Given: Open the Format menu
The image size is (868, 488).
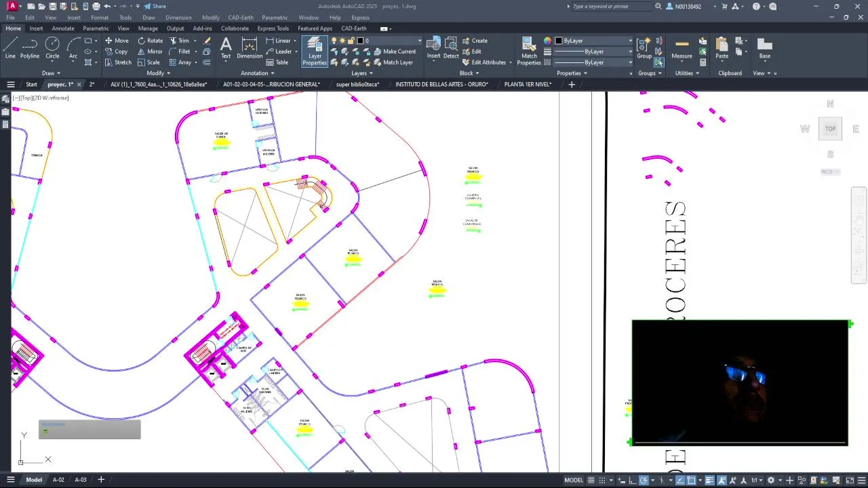Looking at the screenshot, I should tap(100, 18).
